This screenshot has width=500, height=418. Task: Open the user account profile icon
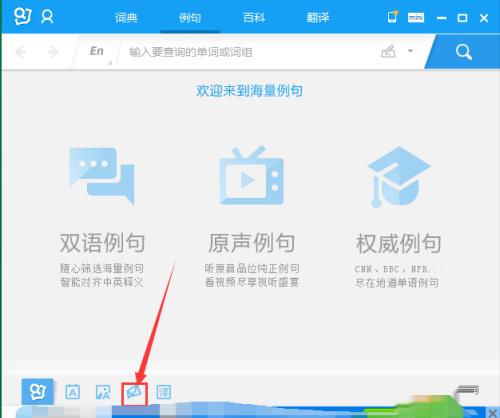coord(47,17)
